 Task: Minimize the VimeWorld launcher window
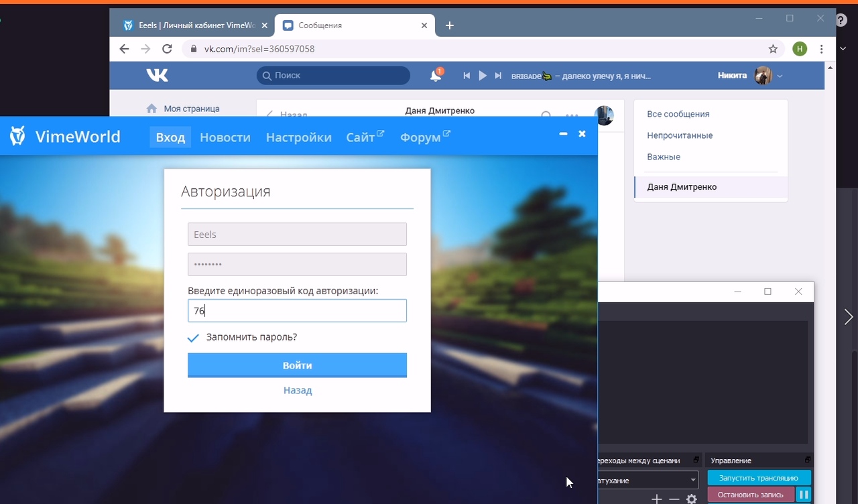pos(564,134)
